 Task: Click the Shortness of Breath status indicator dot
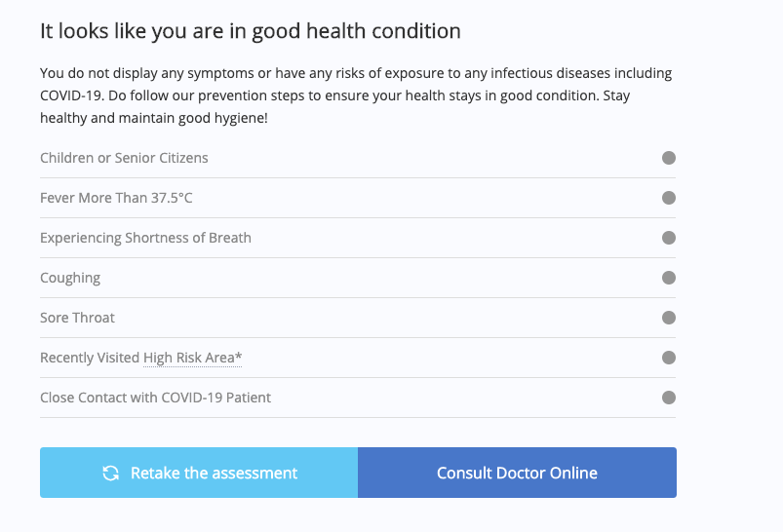click(669, 238)
